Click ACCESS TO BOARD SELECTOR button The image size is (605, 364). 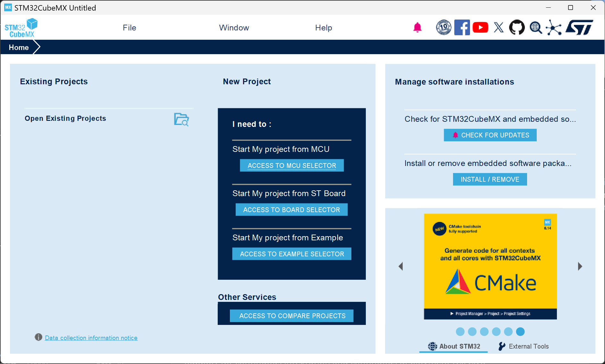[291, 210]
